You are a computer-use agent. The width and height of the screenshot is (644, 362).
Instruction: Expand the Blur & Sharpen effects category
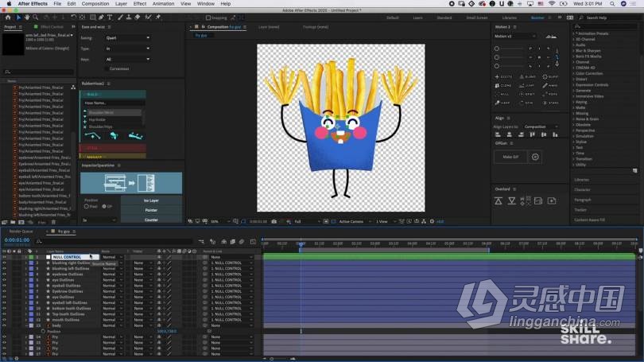(x=574, y=51)
